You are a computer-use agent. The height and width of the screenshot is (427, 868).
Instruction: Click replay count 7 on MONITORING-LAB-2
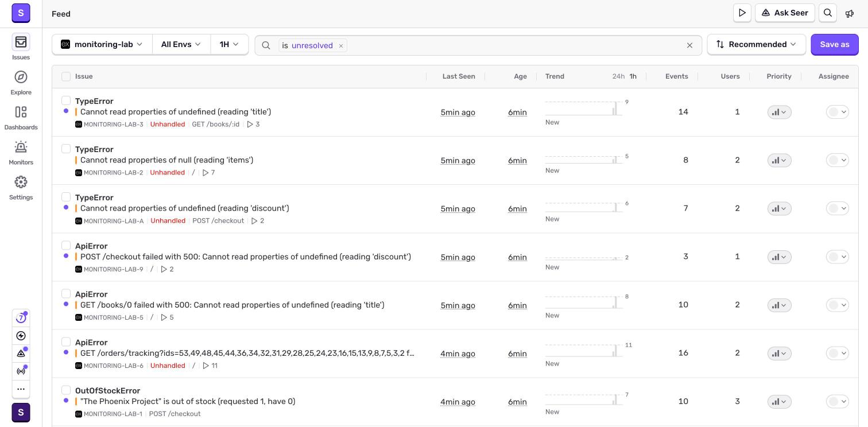point(208,172)
